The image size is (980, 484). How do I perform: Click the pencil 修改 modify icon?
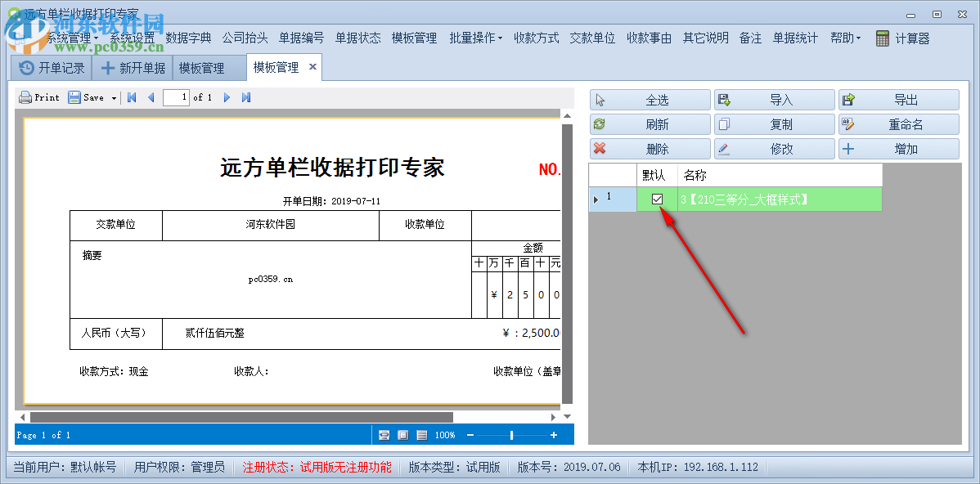point(723,148)
